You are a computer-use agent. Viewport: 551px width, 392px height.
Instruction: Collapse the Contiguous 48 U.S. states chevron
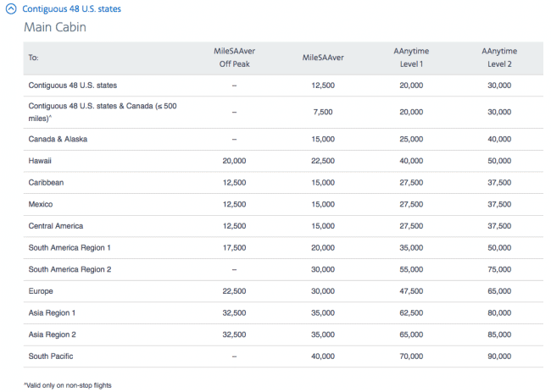point(11,9)
